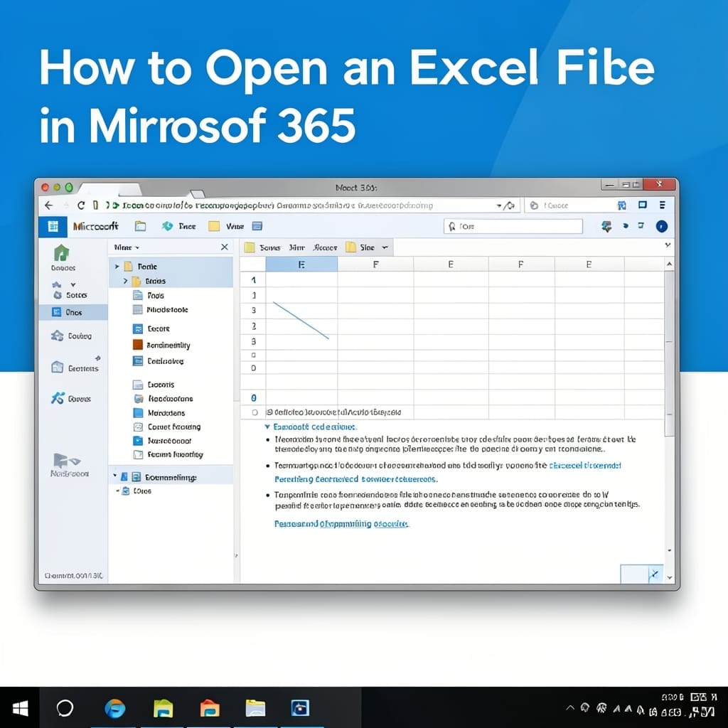Launch the blue browser icon on taskbar

114,709
